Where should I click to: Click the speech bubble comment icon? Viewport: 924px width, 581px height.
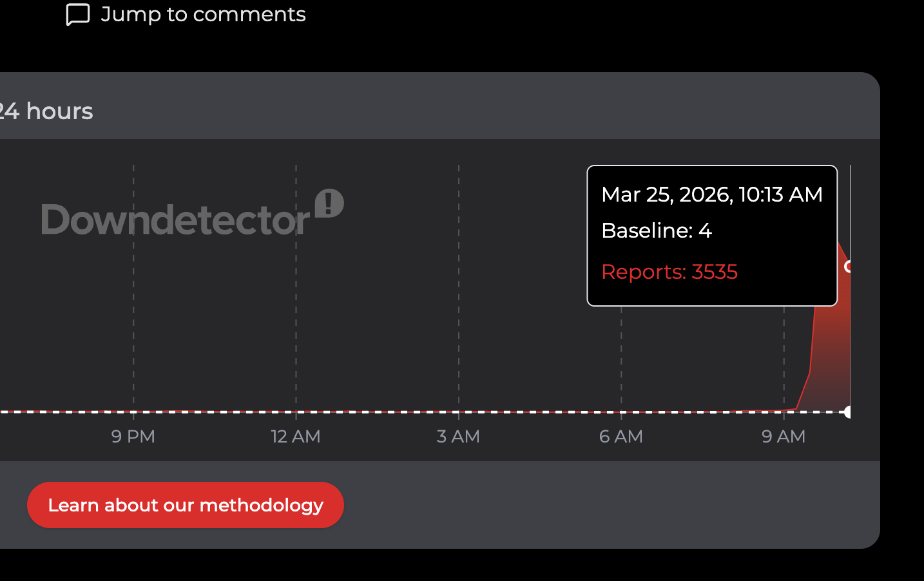77,14
